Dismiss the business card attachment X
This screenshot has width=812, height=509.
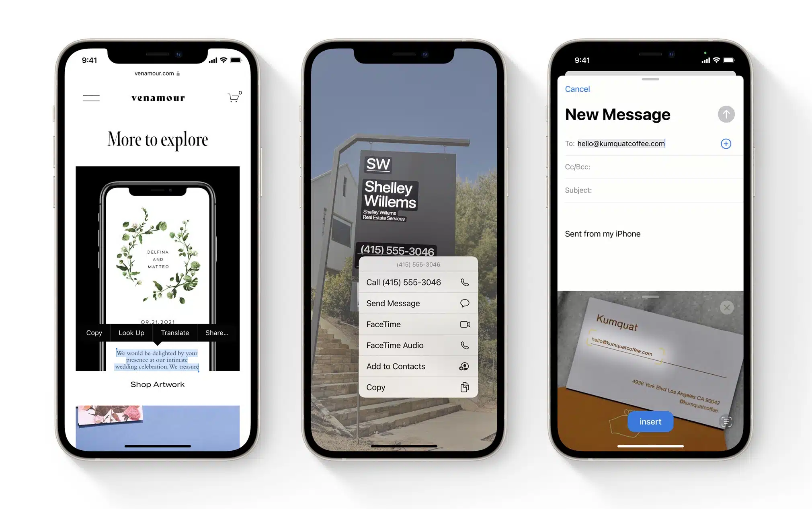point(726,306)
